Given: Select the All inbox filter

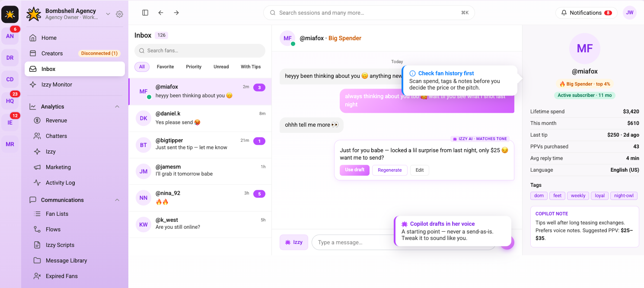Looking at the screenshot, I should coord(142,67).
